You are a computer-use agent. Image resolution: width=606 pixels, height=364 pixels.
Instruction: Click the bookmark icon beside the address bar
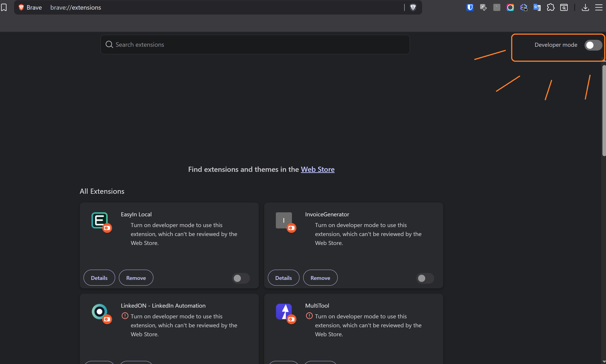point(4,7)
